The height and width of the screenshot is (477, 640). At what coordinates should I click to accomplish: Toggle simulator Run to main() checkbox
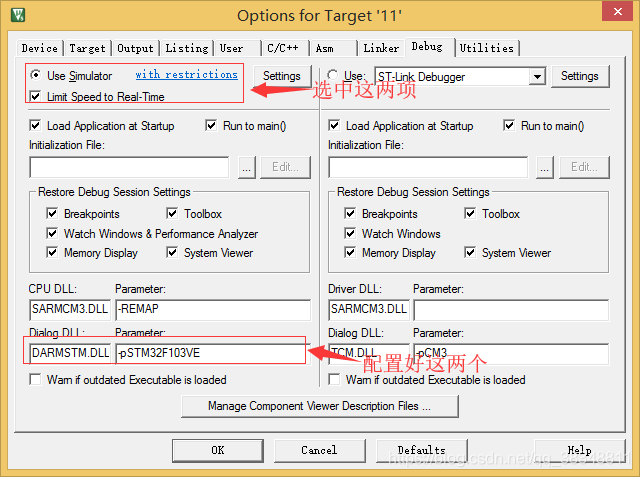click(x=211, y=125)
